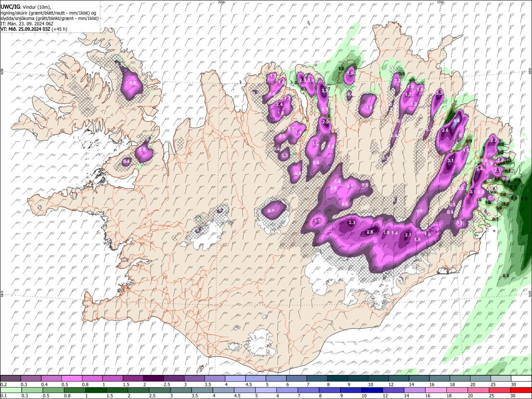
Task: Select the pink 18 swatch in lower legend row
Action: tap(456, 390)
